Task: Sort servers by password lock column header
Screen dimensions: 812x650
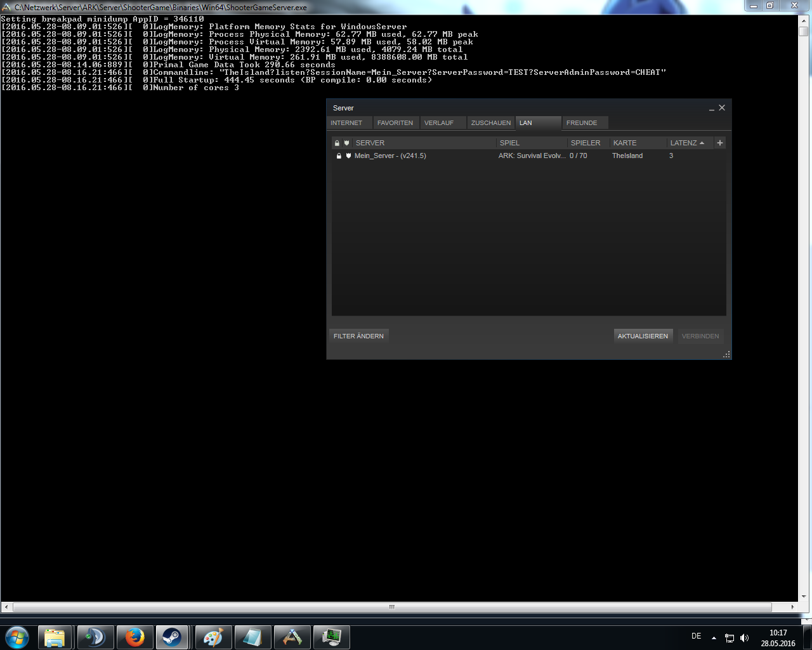Action: [x=337, y=143]
